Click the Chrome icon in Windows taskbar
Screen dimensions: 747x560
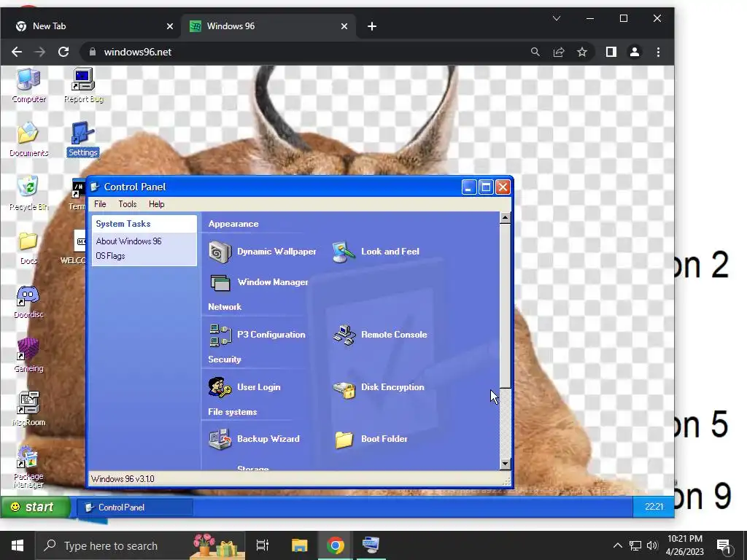(336, 545)
